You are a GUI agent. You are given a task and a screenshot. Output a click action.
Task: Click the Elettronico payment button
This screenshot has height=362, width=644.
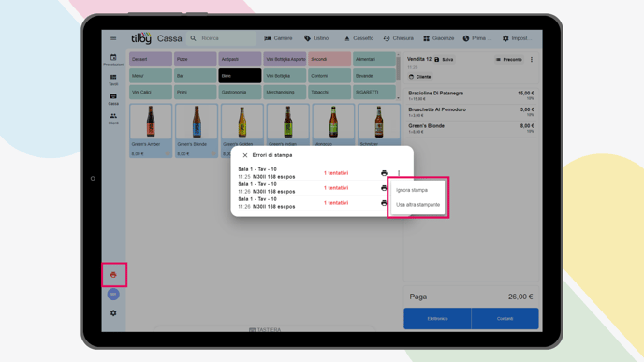437,318
